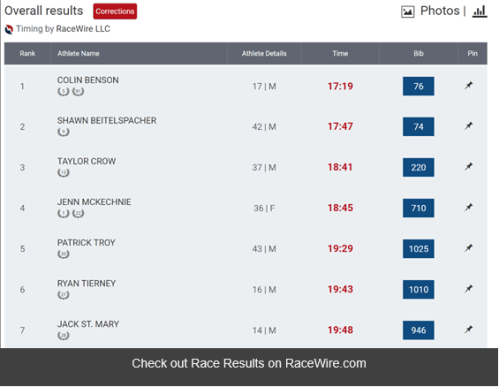Click athlete details 17 | M

264,87
